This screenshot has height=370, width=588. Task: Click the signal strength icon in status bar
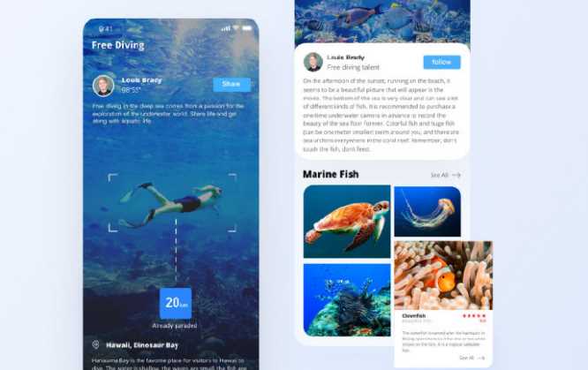(x=226, y=28)
